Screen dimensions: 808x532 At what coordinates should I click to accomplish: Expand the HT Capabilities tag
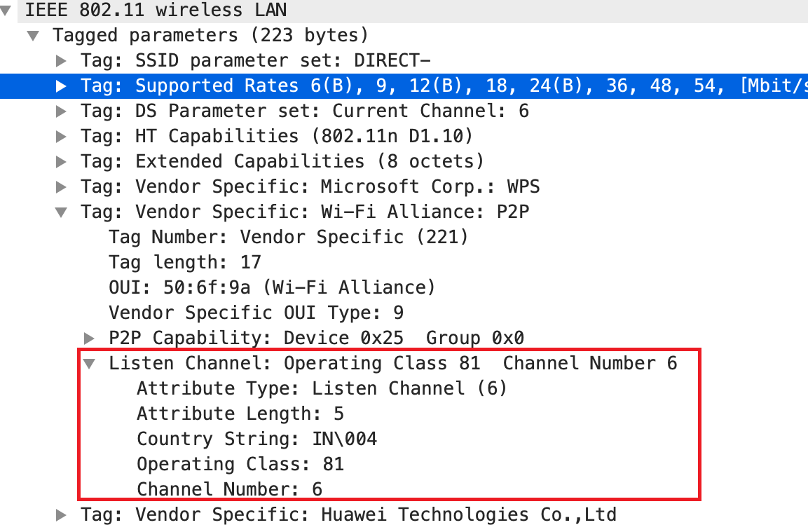[62, 136]
